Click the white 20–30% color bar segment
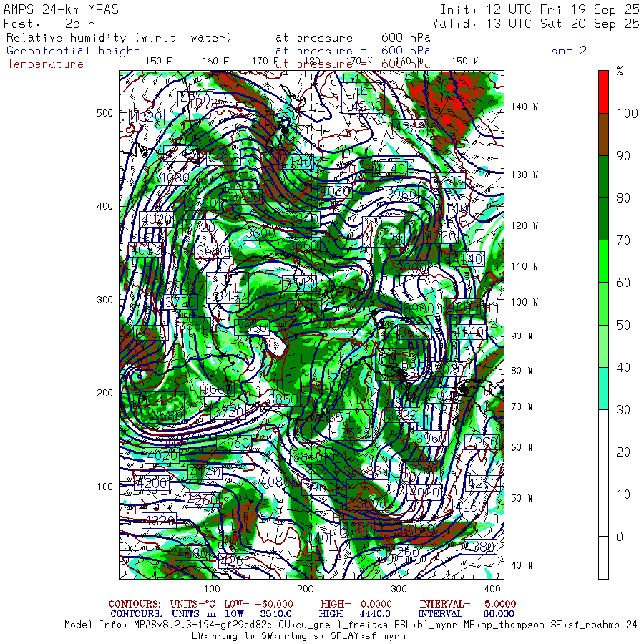This screenshot has height=644, width=644. click(603, 431)
